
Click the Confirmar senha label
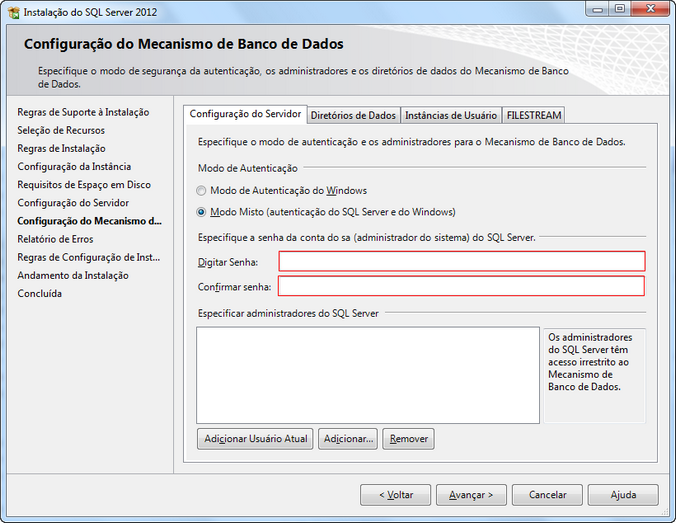pos(234,287)
